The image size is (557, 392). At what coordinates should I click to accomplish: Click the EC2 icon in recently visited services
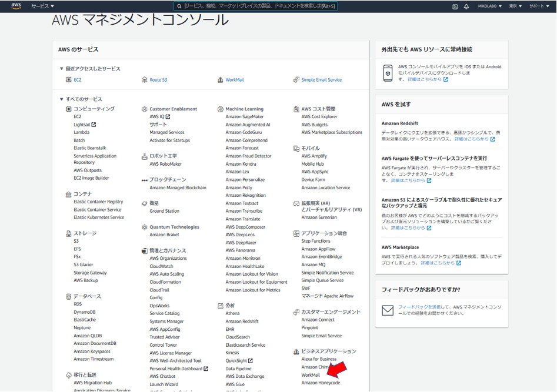[x=69, y=79]
